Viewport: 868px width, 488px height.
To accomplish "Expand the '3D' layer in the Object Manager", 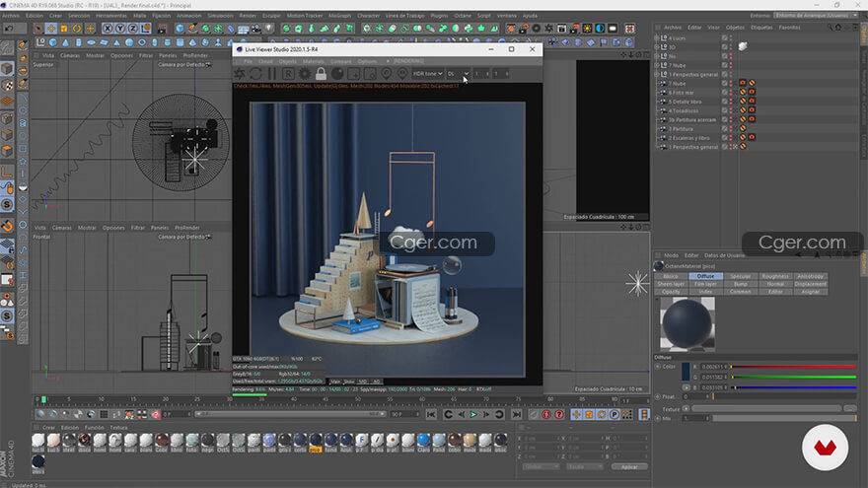I will tap(657, 47).
